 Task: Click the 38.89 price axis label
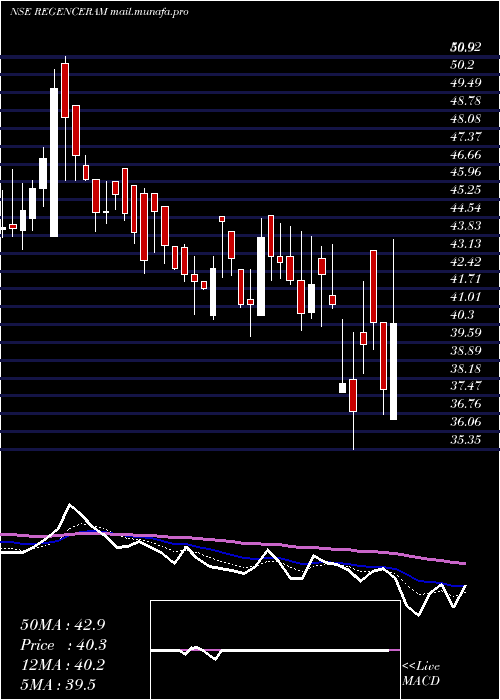[466, 351]
